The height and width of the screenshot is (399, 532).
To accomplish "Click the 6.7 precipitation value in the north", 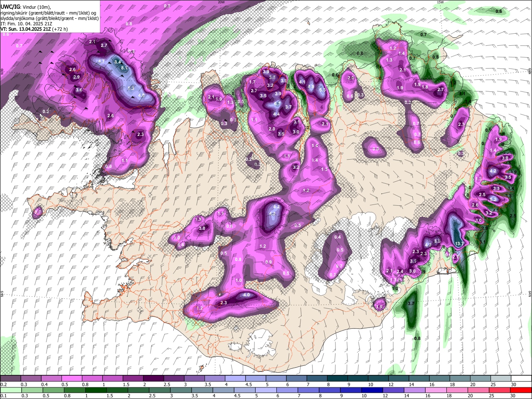I will click(x=278, y=103).
